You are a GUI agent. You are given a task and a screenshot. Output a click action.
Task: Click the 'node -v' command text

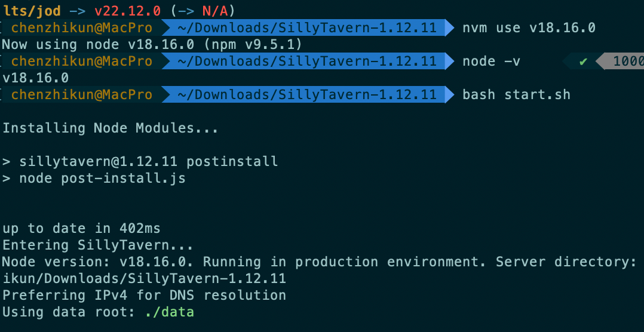pos(491,62)
